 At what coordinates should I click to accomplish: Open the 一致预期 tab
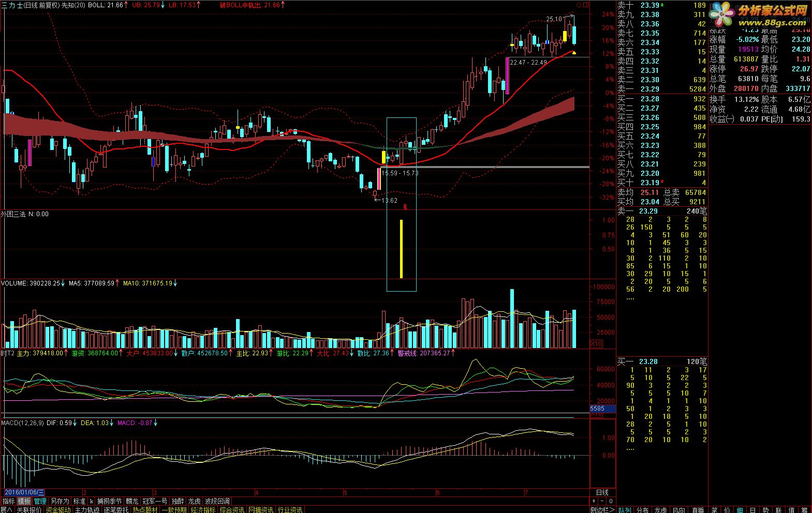(174, 510)
